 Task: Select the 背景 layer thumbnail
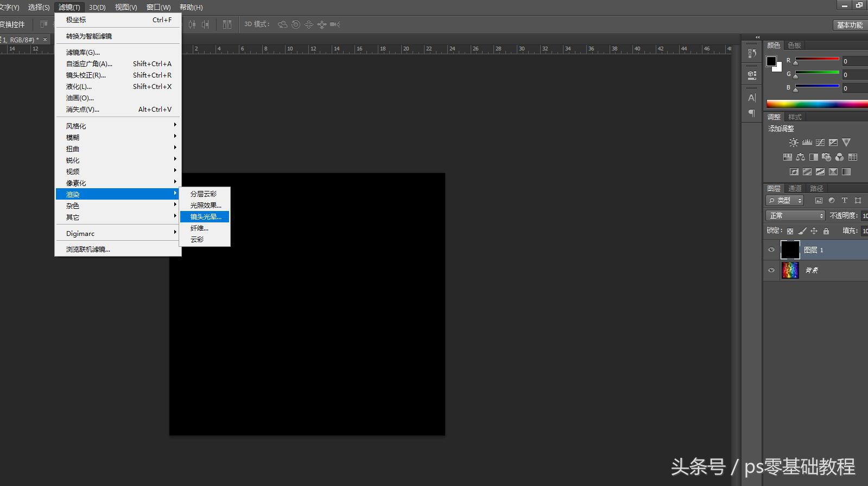click(790, 270)
